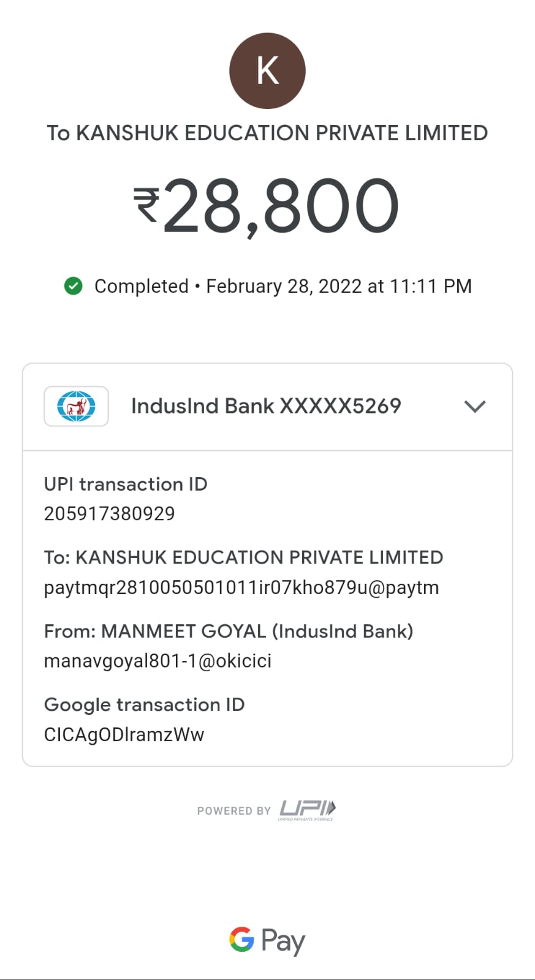The height and width of the screenshot is (980, 535).
Task: Click the paytm recipient UPI address
Action: 241,587
